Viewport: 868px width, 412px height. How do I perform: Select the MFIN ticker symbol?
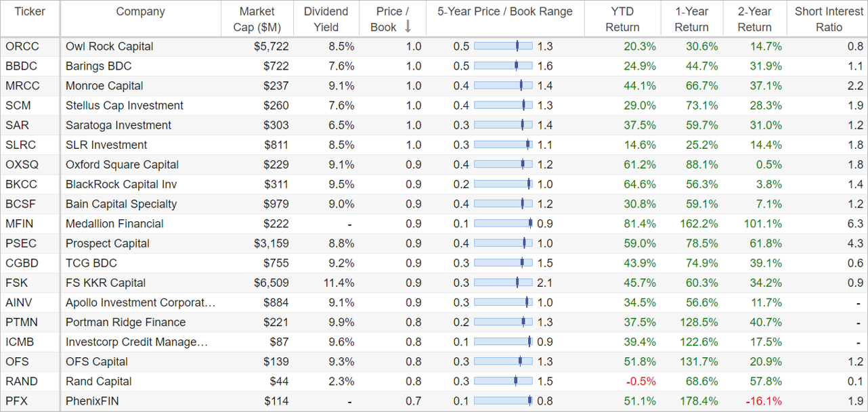(19, 224)
